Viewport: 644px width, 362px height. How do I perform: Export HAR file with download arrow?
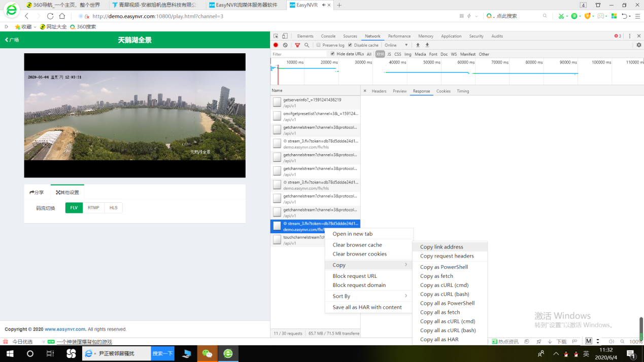click(427, 45)
